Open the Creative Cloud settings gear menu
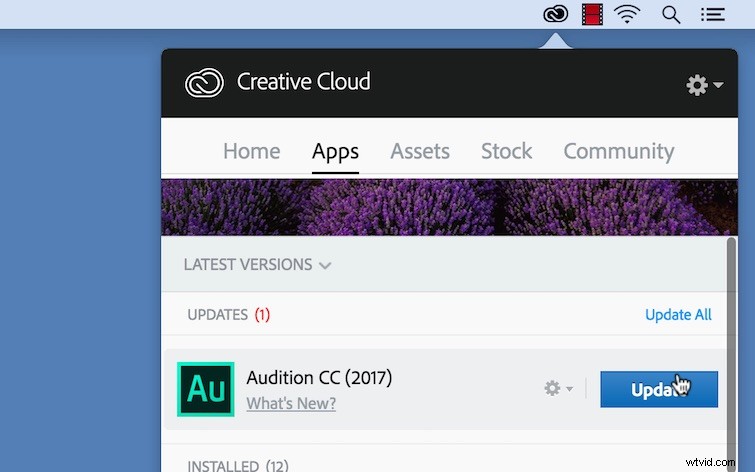Screen dimensions: 755x472 [704, 85]
